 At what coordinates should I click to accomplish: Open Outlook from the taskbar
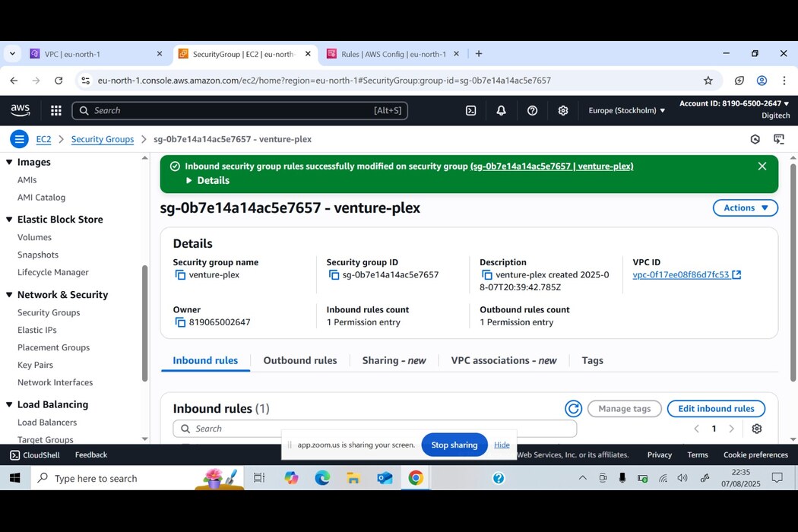385,478
